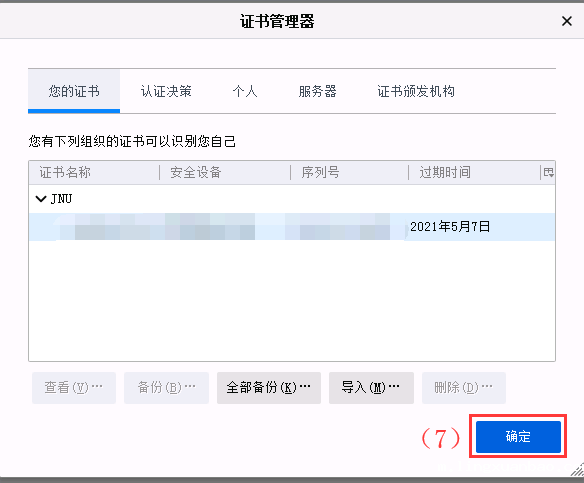Collapse the JNU certificate group
Image resolution: width=584 pixels, height=483 pixels.
click(40, 199)
